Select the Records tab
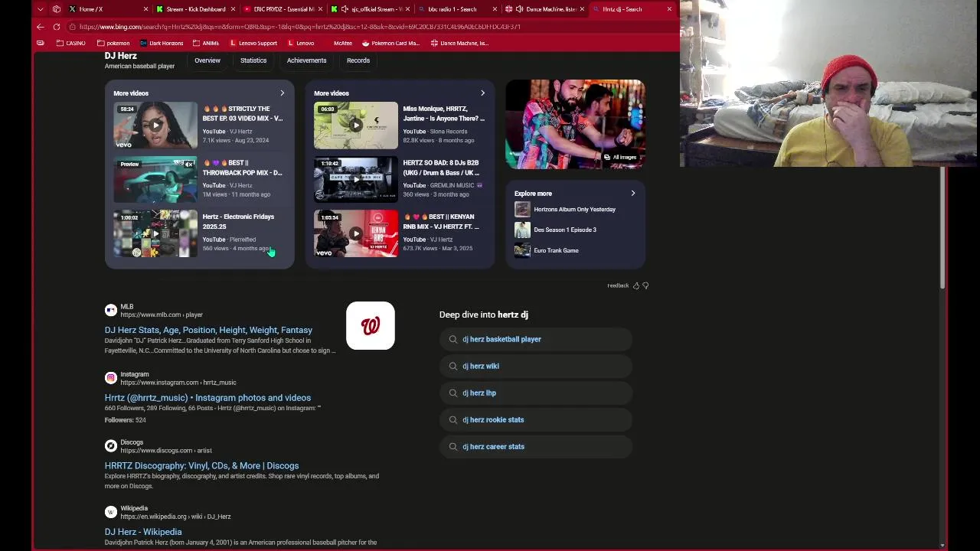 358,60
